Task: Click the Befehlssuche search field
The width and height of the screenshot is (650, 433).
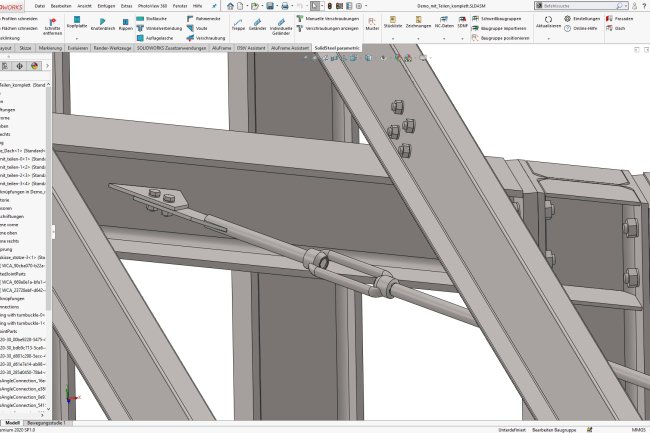Action: (580, 6)
